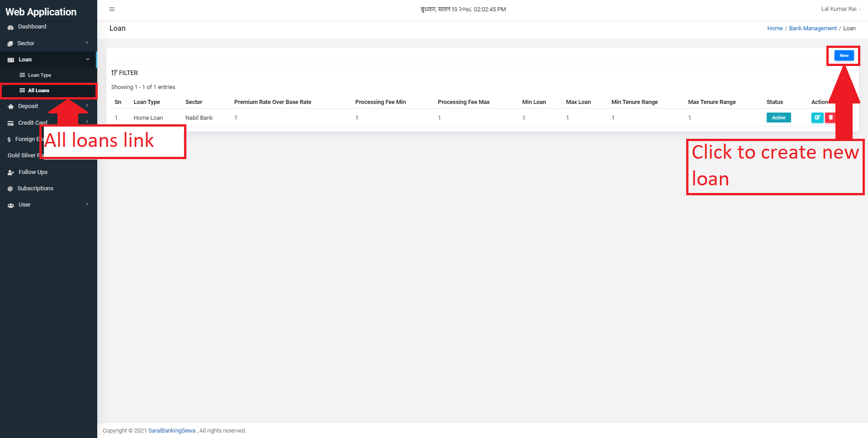
Task: Click the Status column header
Action: [774, 102]
